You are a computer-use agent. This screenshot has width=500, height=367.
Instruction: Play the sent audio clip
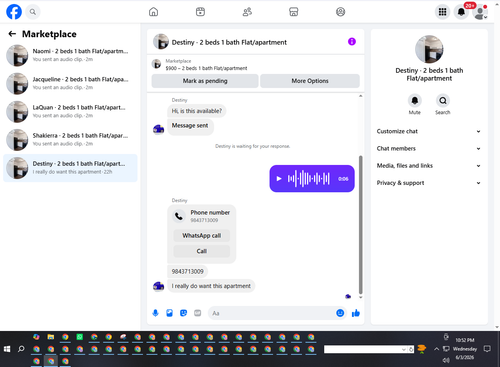[x=279, y=179]
